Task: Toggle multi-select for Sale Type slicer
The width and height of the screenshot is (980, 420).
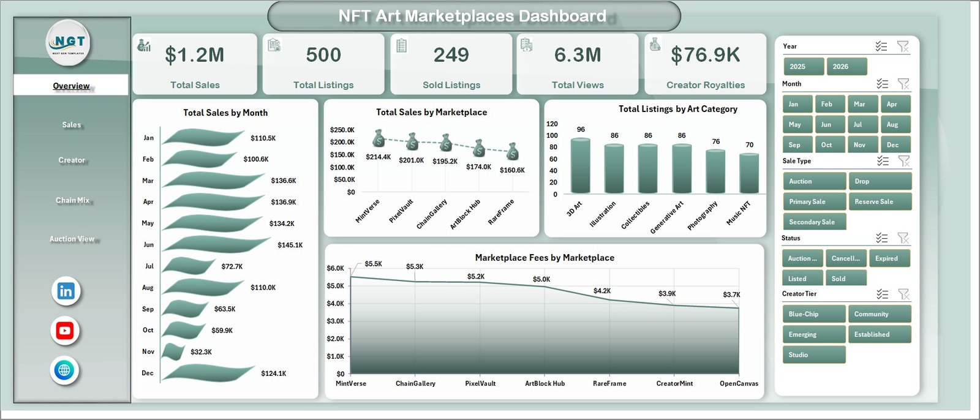Action: pos(883,161)
